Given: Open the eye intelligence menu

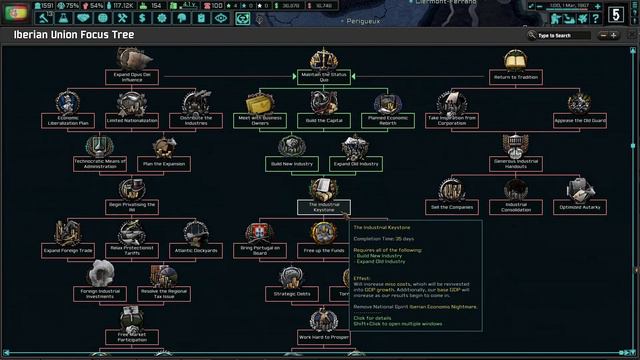Looking at the screenshot, I should click(x=221, y=18).
